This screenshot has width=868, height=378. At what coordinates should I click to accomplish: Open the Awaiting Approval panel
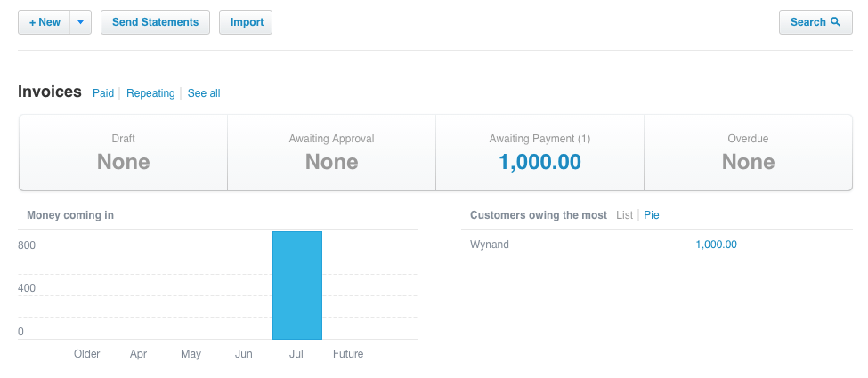(x=331, y=152)
